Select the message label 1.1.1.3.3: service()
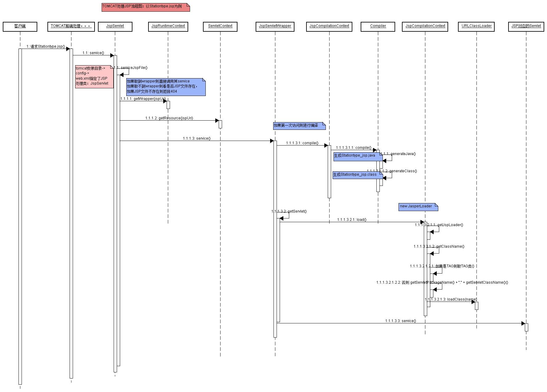 coord(400,321)
